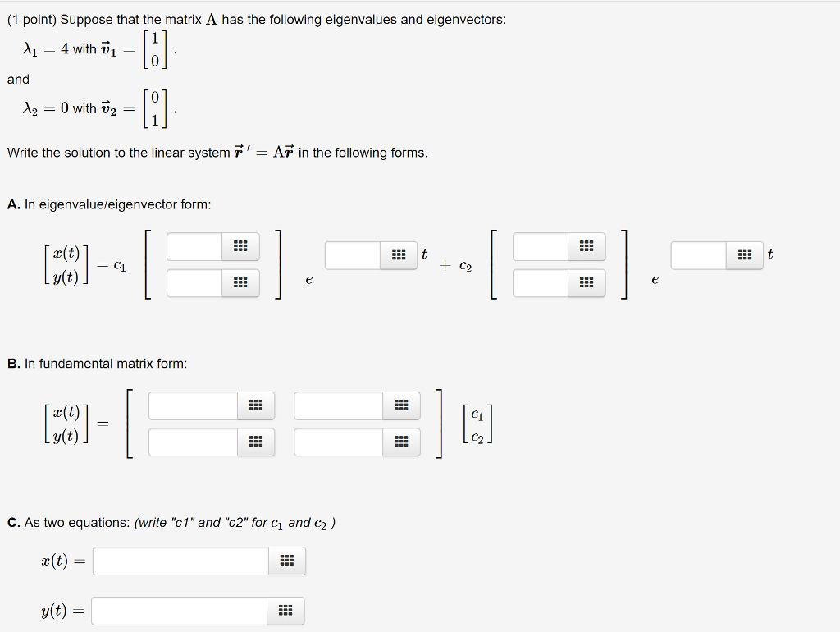Open equation editor for fundamental matrix top-left entry
Image resolution: width=840 pixels, height=632 pixels.
click(x=255, y=405)
